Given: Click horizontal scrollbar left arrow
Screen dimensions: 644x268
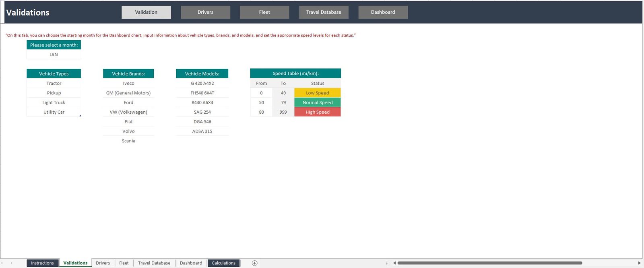Looking at the screenshot, I should click(394, 263).
